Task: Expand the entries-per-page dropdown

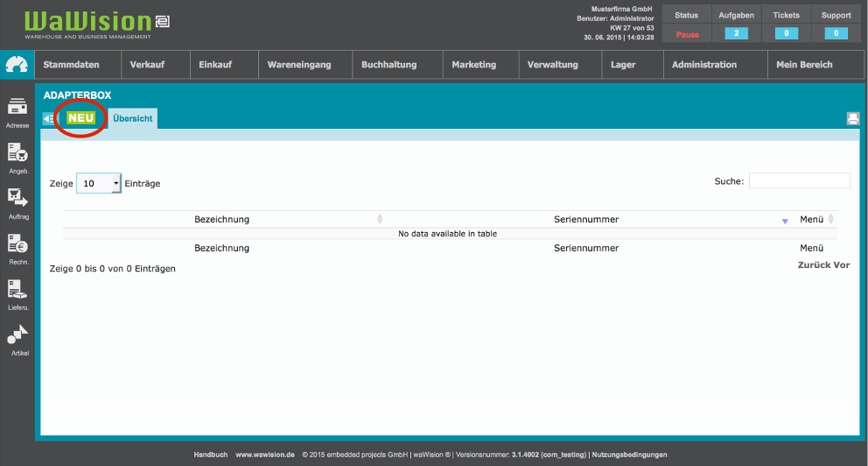Action: (x=99, y=183)
